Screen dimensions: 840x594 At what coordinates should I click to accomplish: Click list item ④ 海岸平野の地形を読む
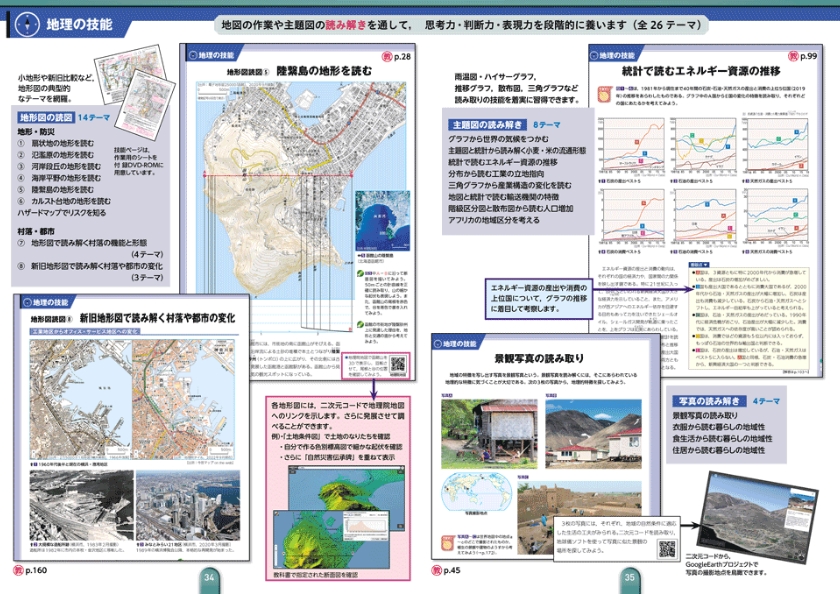tap(59, 178)
